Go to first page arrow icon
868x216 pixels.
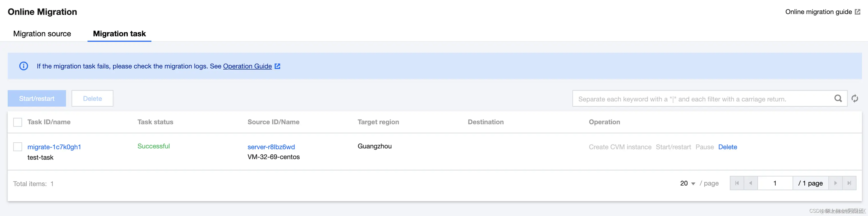[x=737, y=183]
